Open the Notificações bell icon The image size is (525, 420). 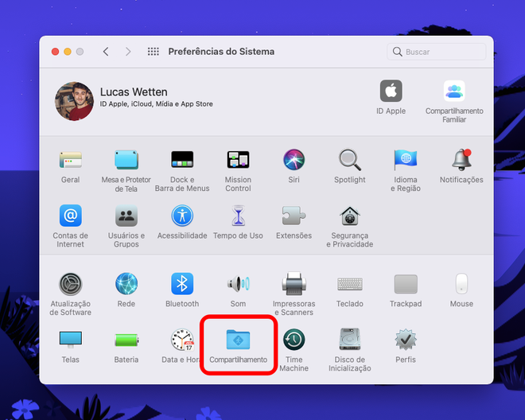461,160
